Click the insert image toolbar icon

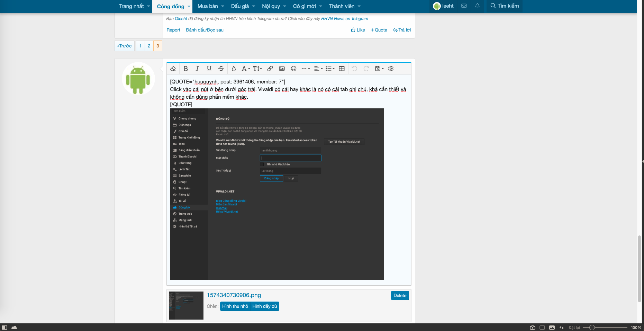pos(282,69)
